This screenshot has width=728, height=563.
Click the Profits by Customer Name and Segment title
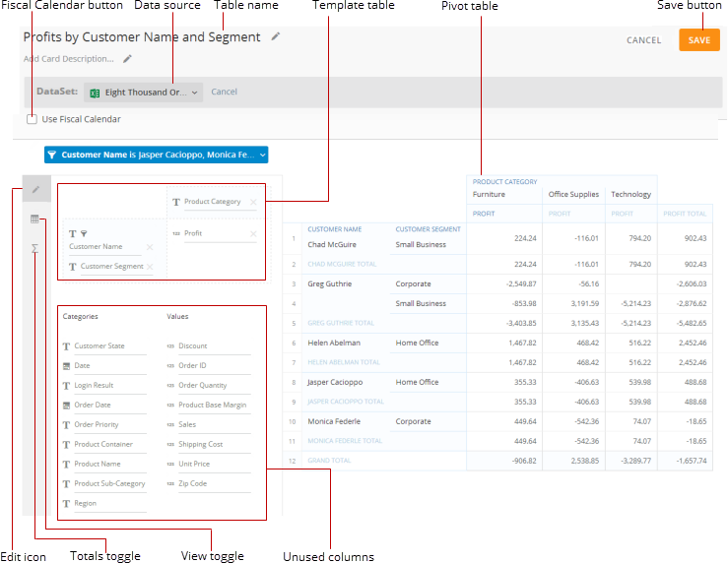pyautogui.click(x=142, y=37)
